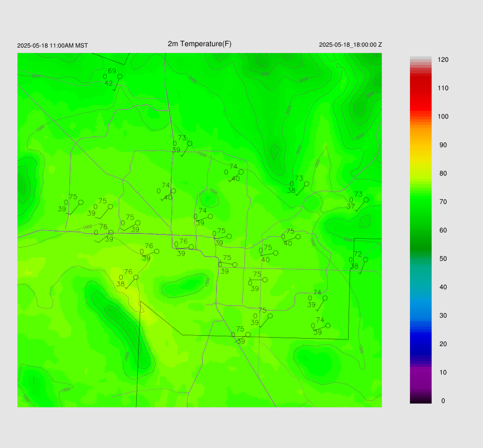483x448 pixels.
Task: Click the 100 label on the colorbar
Action: pos(443,116)
